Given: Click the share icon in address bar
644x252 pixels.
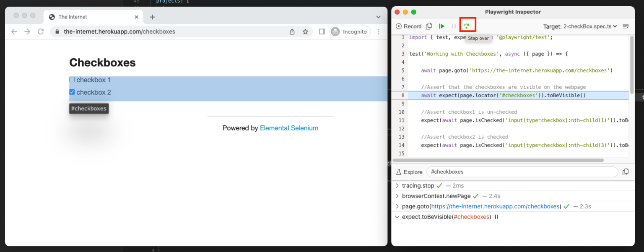Looking at the screenshot, I should (x=292, y=31).
